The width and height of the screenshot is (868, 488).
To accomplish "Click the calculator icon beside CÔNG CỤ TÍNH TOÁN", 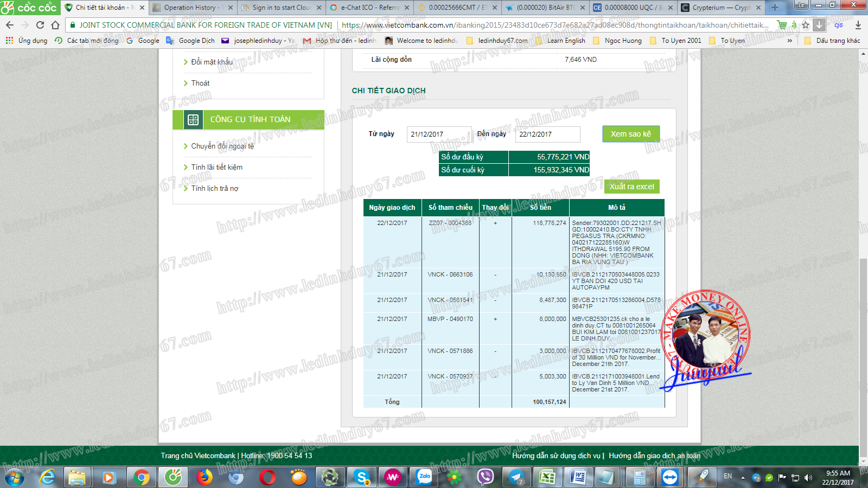I will point(193,120).
